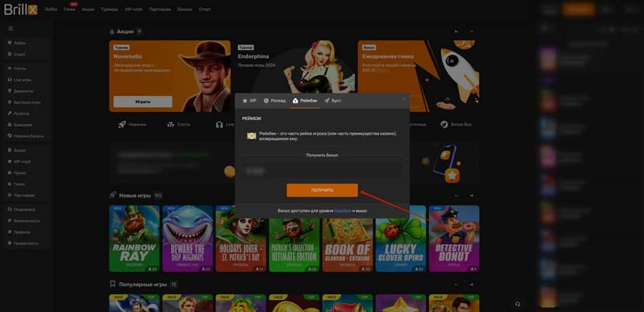This screenshot has width=644, height=312.
Task: Open Лобби in the top navigation
Action: pyautogui.click(x=51, y=9)
